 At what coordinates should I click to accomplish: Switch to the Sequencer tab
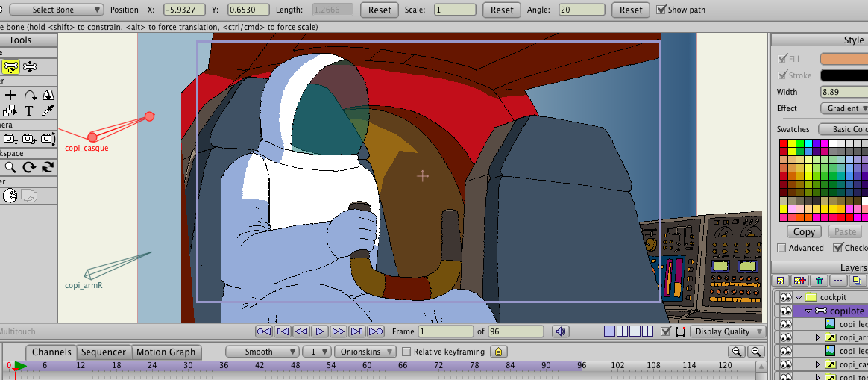104,352
